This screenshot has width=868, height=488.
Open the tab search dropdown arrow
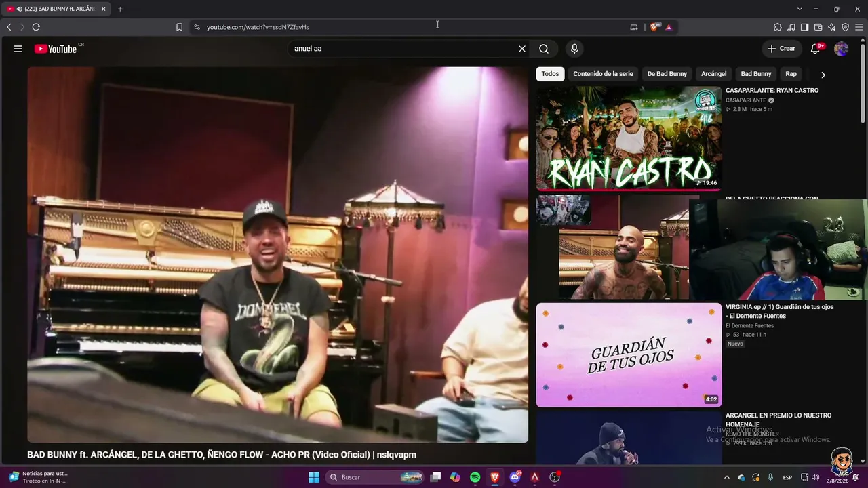click(x=800, y=9)
